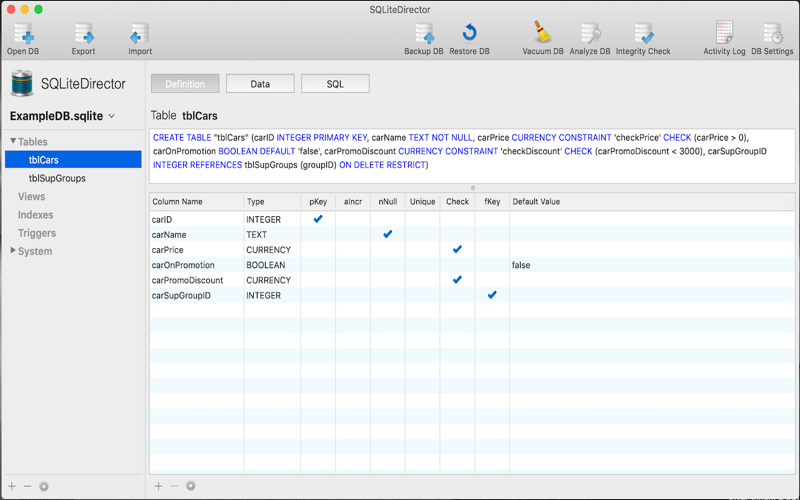Viewport: 800px width, 500px height.
Task: Expand the System tree section
Action: click(13, 251)
